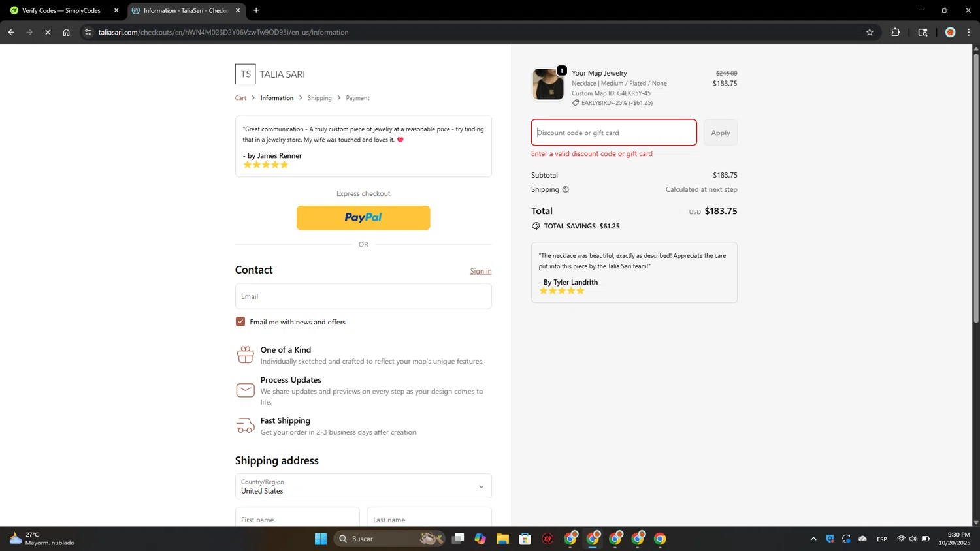
Task: Click the Enter a valid discount code error
Action: pyautogui.click(x=592, y=154)
